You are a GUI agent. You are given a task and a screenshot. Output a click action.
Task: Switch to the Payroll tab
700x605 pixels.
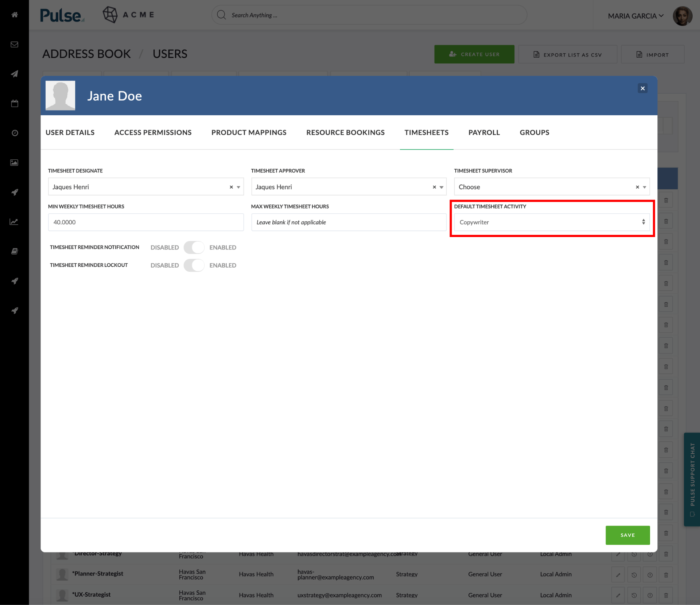click(484, 132)
